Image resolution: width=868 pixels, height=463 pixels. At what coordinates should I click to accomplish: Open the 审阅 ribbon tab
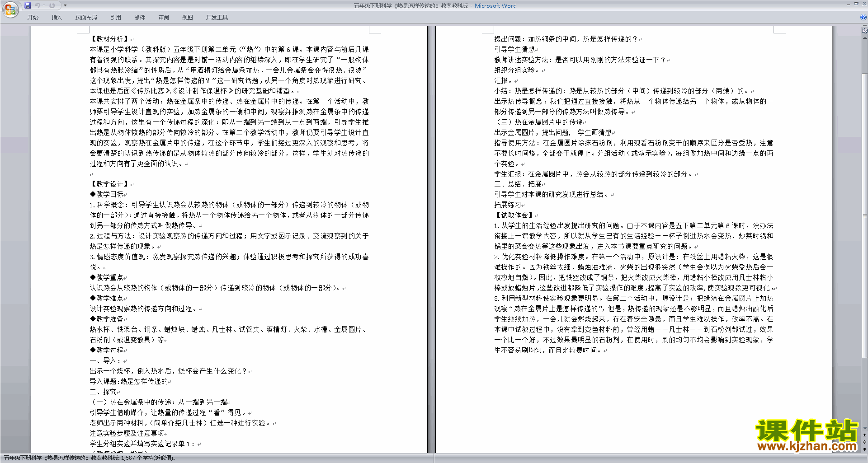point(164,17)
